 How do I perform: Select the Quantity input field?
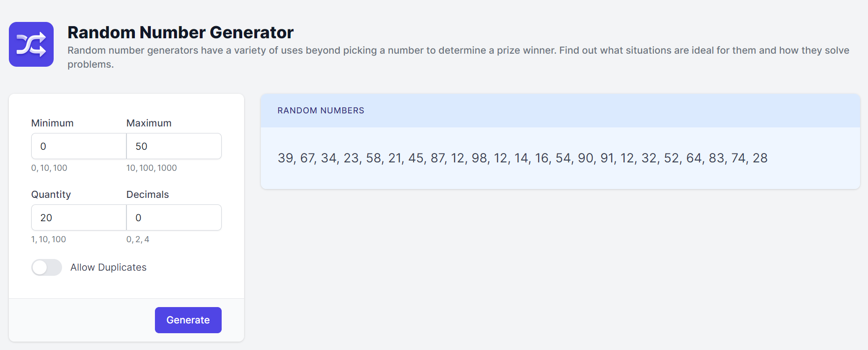click(x=79, y=217)
